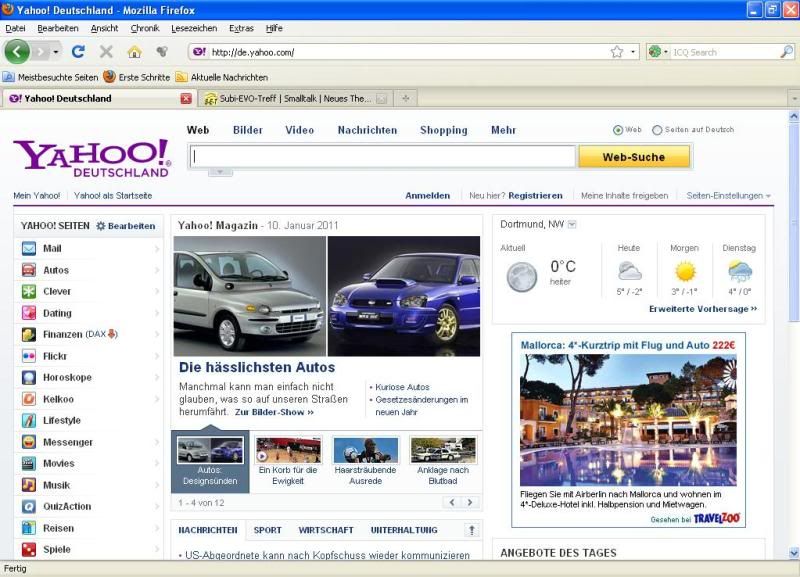
Task: Click the Yahoo search input field
Action: point(382,156)
